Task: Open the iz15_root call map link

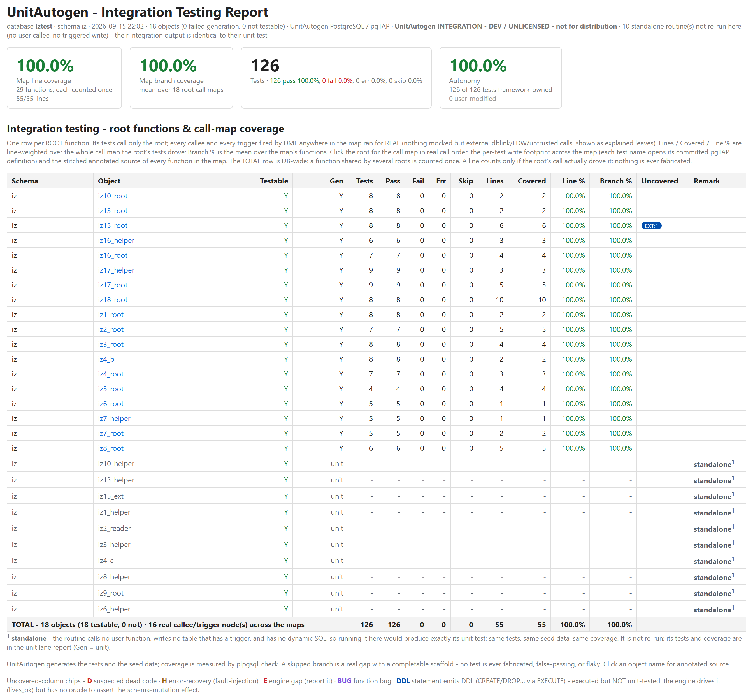Action: [113, 225]
